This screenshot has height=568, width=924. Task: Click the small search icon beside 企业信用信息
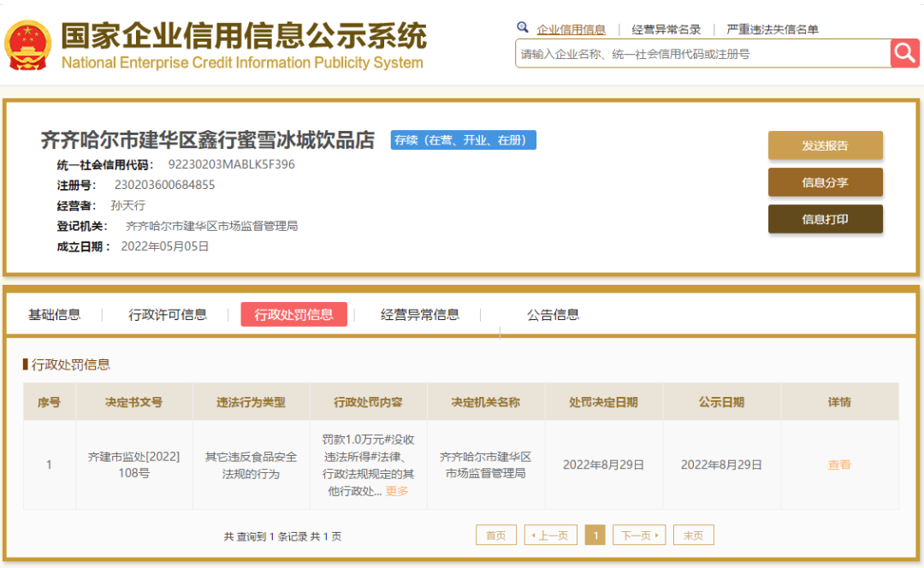coord(523,27)
